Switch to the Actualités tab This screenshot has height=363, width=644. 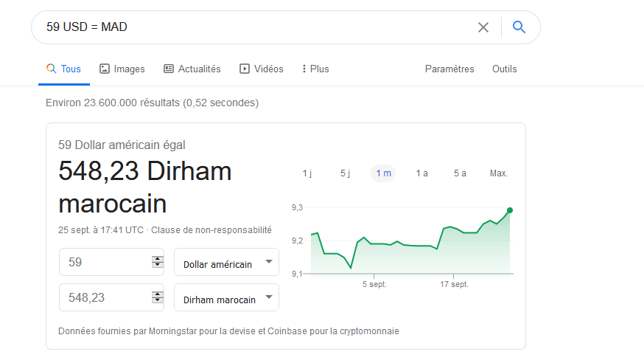point(192,69)
